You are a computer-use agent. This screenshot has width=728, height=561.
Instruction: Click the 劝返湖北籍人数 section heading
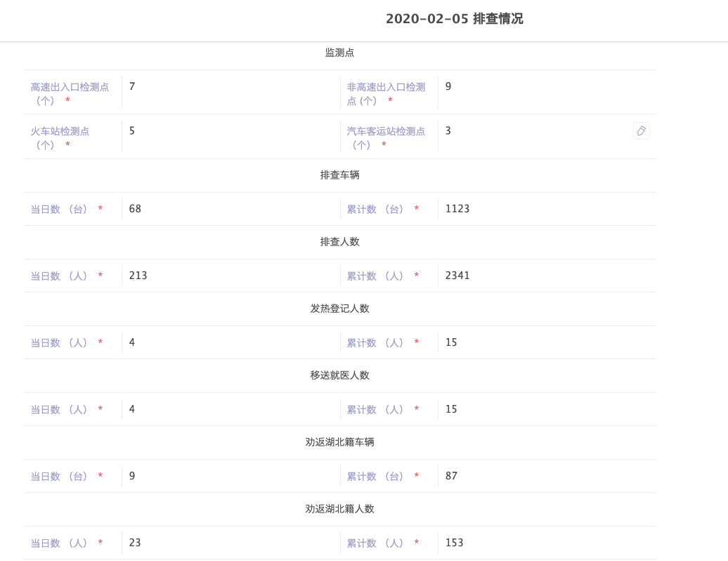click(x=339, y=510)
